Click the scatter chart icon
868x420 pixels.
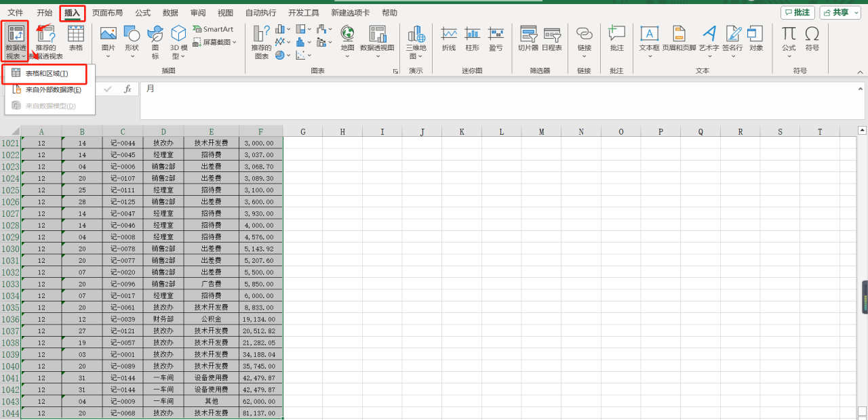(300, 55)
